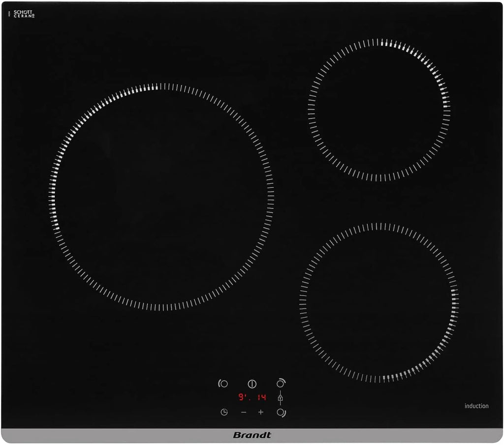Increase power with the plus key
504x445 pixels.
click(x=261, y=412)
